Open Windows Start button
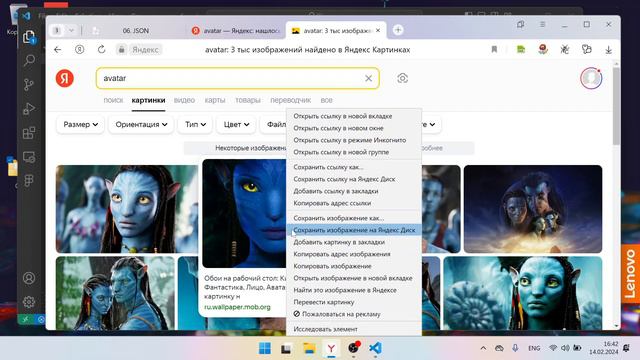Viewport: 640px width, 360px height. [x=264, y=348]
